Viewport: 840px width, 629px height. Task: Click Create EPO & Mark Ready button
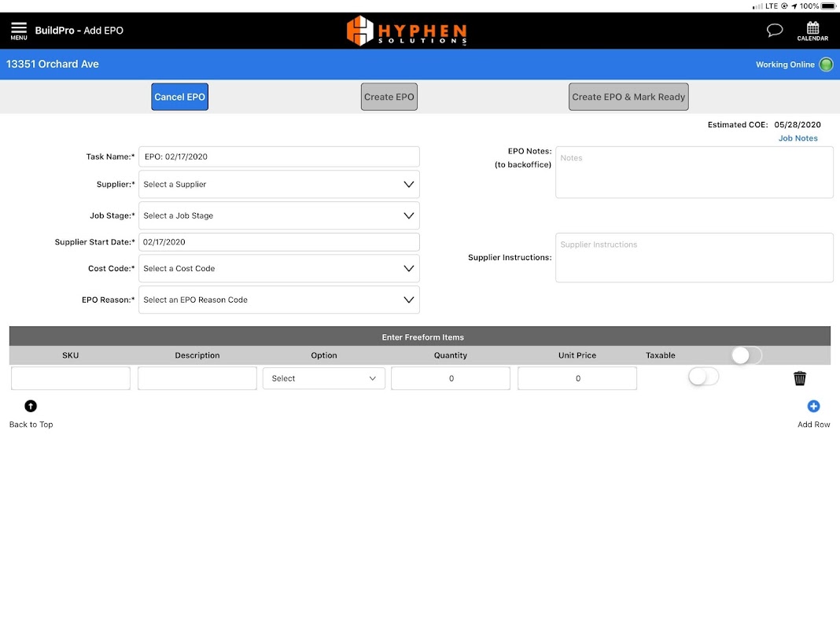pyautogui.click(x=628, y=97)
